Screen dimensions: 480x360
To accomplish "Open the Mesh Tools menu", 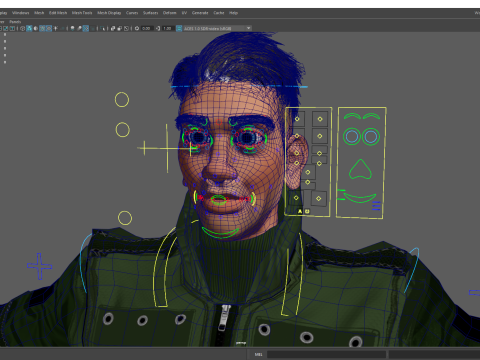I will point(82,13).
